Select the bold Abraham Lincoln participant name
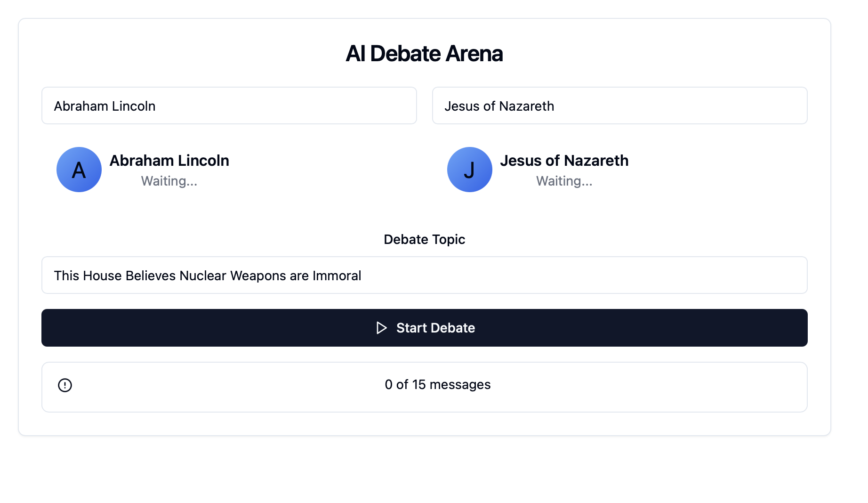Screen dimensions: 868x503 169,161
